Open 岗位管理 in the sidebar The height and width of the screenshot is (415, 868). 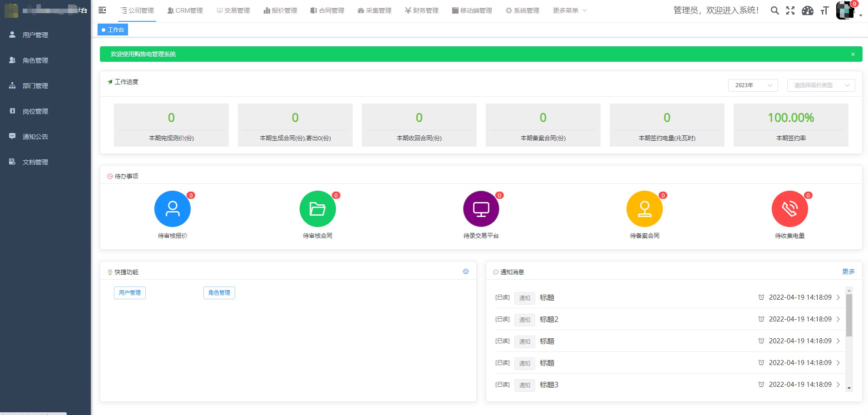pyautogui.click(x=45, y=111)
